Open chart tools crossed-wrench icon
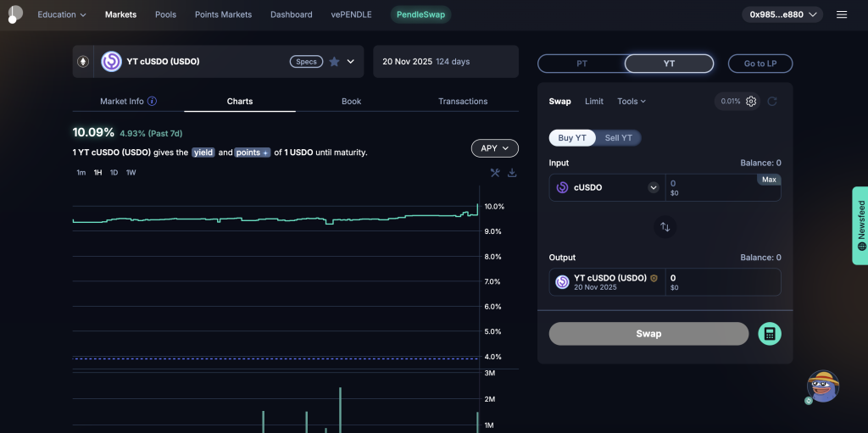The image size is (868, 433). pos(495,173)
